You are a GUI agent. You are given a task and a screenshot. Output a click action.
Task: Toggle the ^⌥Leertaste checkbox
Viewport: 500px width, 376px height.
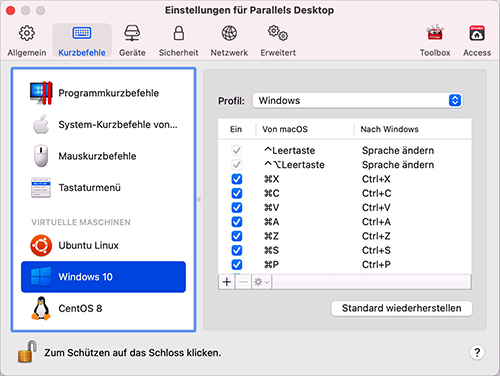237,165
